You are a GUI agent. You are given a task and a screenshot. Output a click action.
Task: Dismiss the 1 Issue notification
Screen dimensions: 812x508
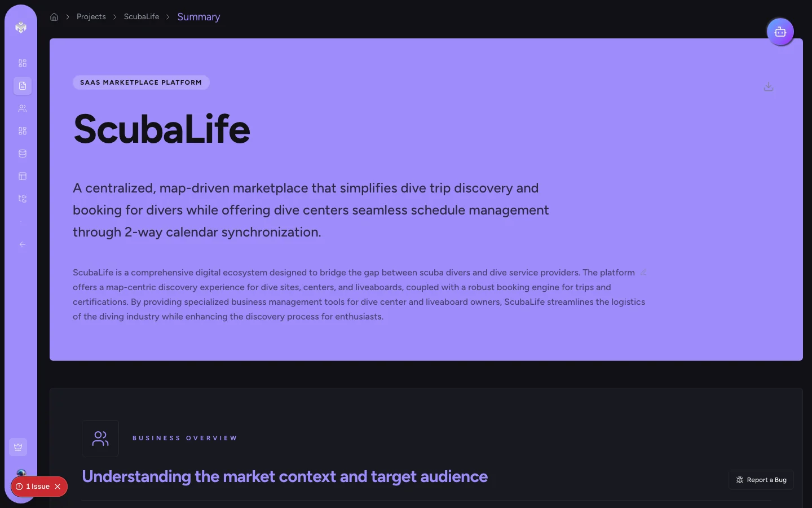point(58,487)
